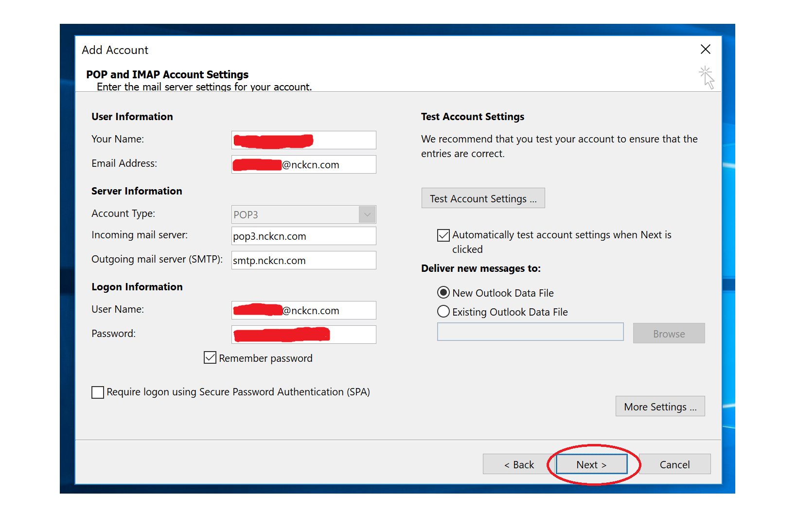
Task: Go back with the Back button
Action: click(518, 464)
